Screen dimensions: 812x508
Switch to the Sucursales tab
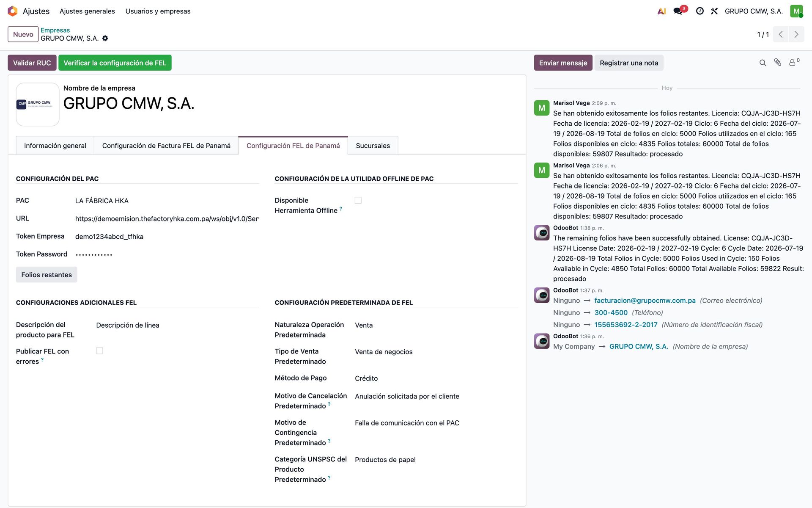[x=373, y=146]
